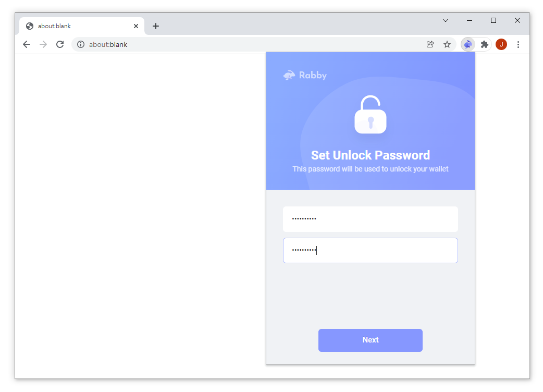Open the Chrome three-dot menu
The image size is (543, 392).
[518, 44]
